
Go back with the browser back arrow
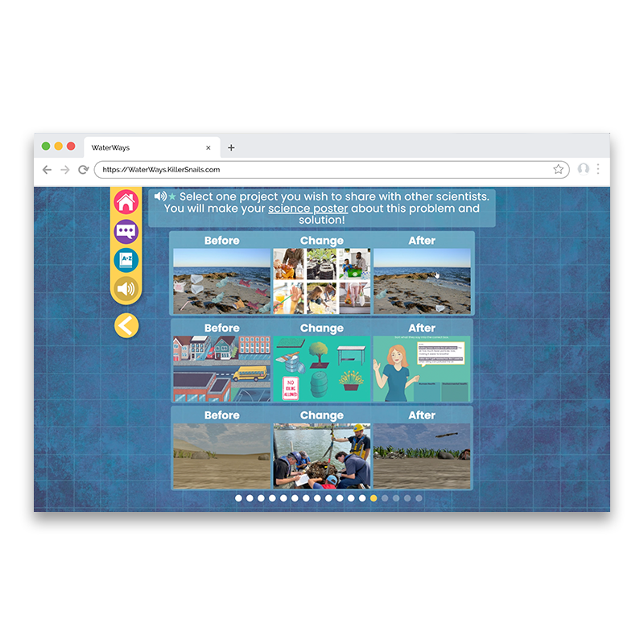[x=47, y=170]
